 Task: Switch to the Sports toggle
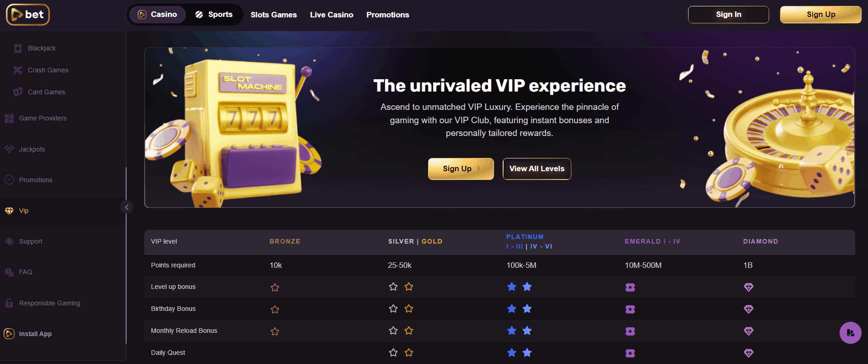click(214, 15)
